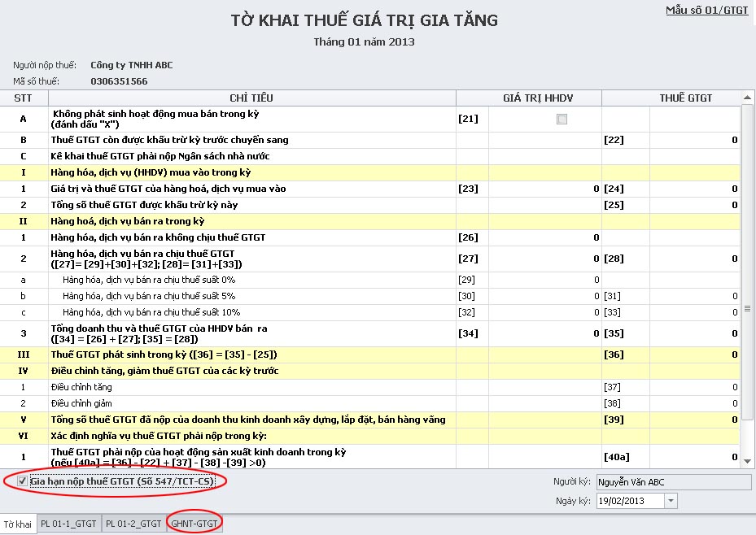
Task: Select the GHNT-GTGT tab
Action: pyautogui.click(x=194, y=524)
